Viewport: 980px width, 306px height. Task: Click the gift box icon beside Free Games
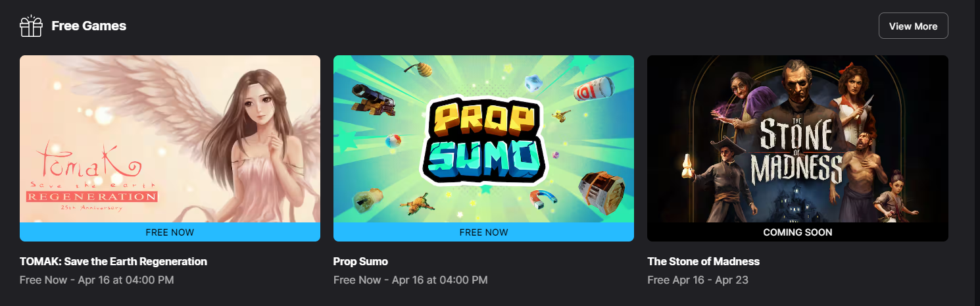[31, 26]
